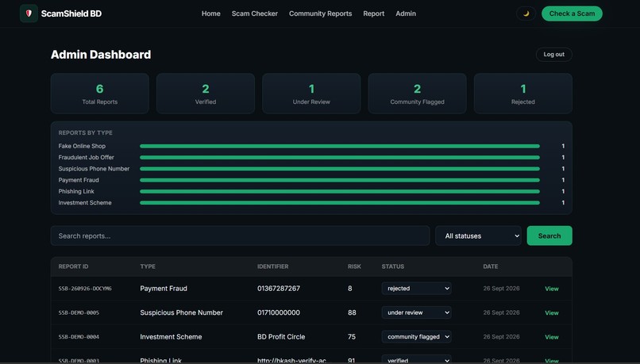
Task: Click the Phishing Link progress bar in Reports by Type
Action: (x=340, y=191)
